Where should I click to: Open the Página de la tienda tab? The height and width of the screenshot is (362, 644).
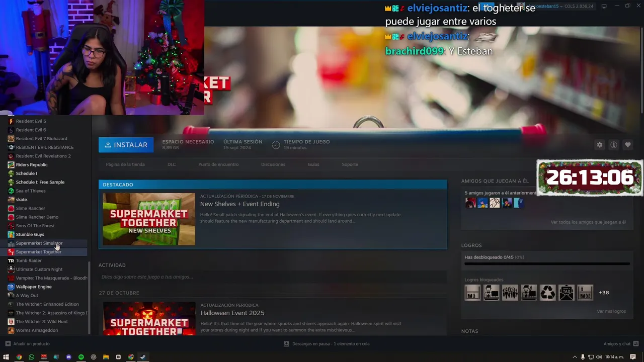125,164
